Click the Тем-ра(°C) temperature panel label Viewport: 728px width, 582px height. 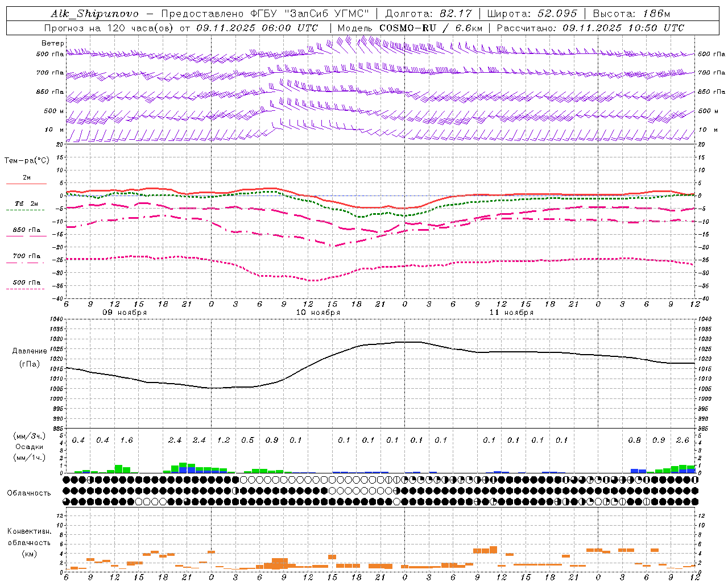pos(27,161)
